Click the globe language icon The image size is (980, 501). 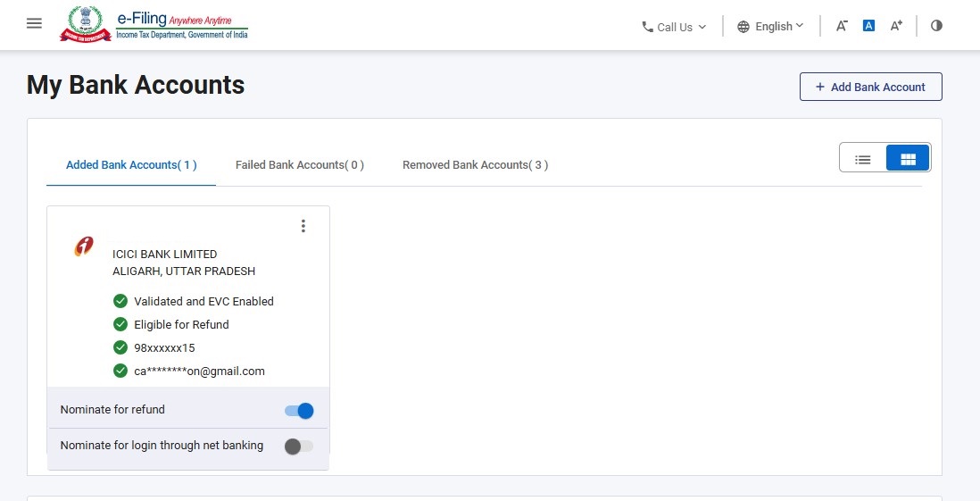[743, 27]
